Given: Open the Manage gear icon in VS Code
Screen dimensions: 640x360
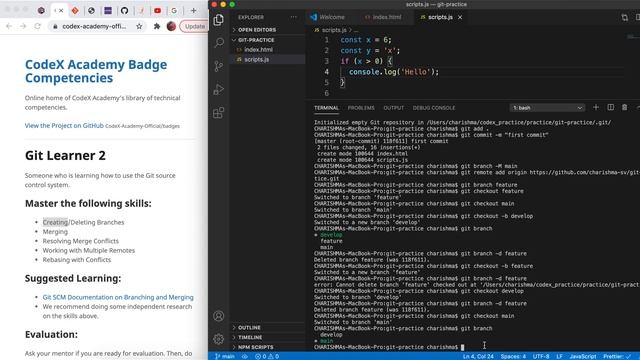Looking at the screenshot, I should coord(219,338).
